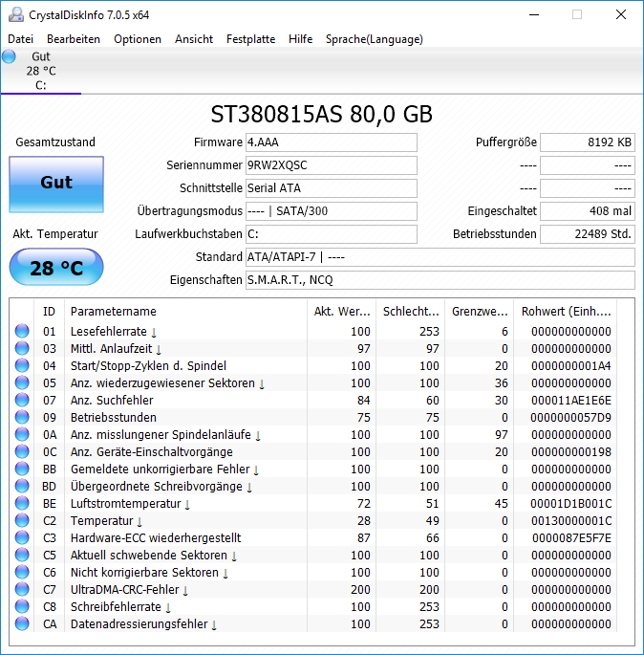Click the status orb for UltraDMA-CRC-Fehler
The height and width of the screenshot is (655, 644).
pos(22,589)
